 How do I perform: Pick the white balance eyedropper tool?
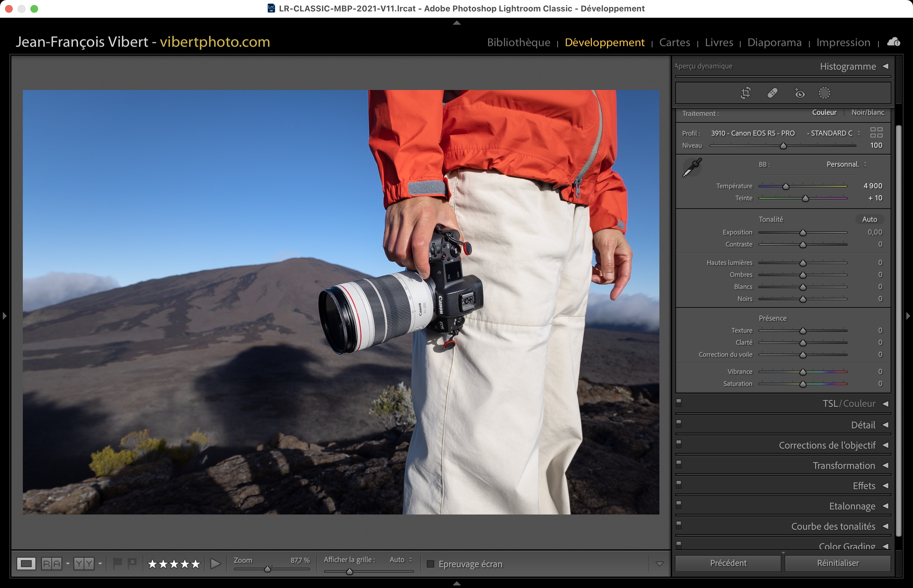pos(692,167)
